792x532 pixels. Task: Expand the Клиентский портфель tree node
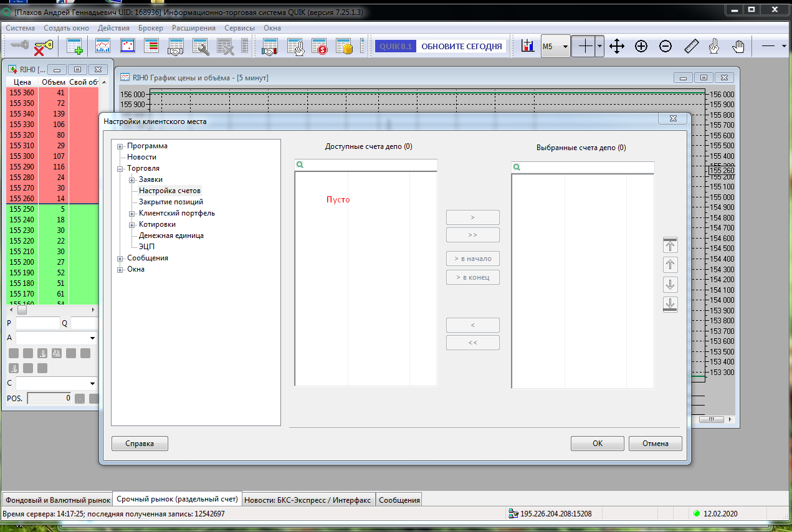click(x=132, y=214)
